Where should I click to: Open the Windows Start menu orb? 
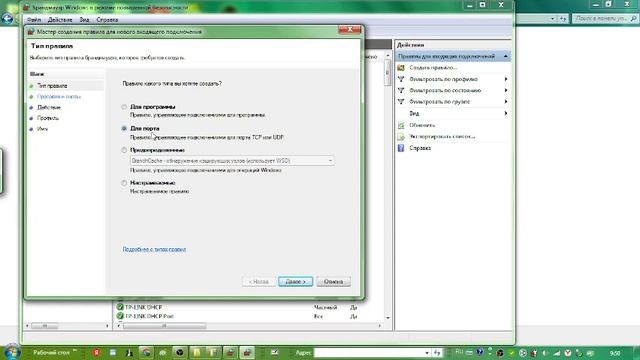pos(12,353)
